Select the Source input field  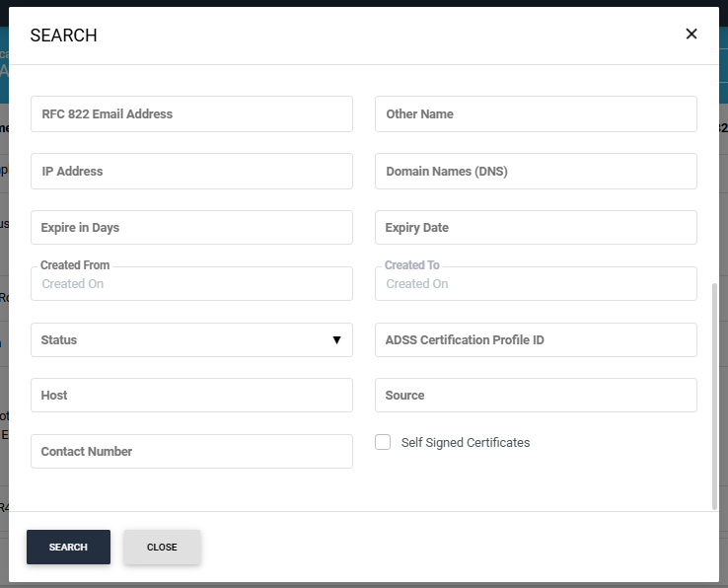point(536,396)
